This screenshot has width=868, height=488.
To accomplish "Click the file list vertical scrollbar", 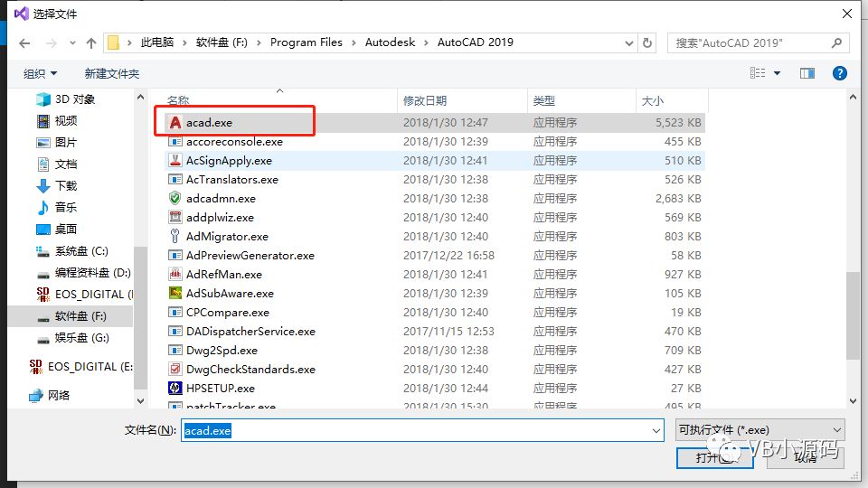I will point(853,315).
